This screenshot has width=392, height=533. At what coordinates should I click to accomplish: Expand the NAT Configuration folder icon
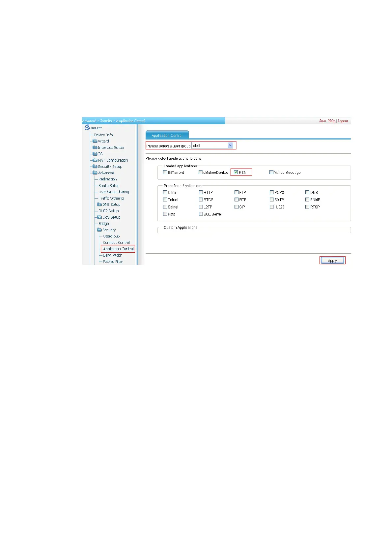pyautogui.click(x=95, y=160)
